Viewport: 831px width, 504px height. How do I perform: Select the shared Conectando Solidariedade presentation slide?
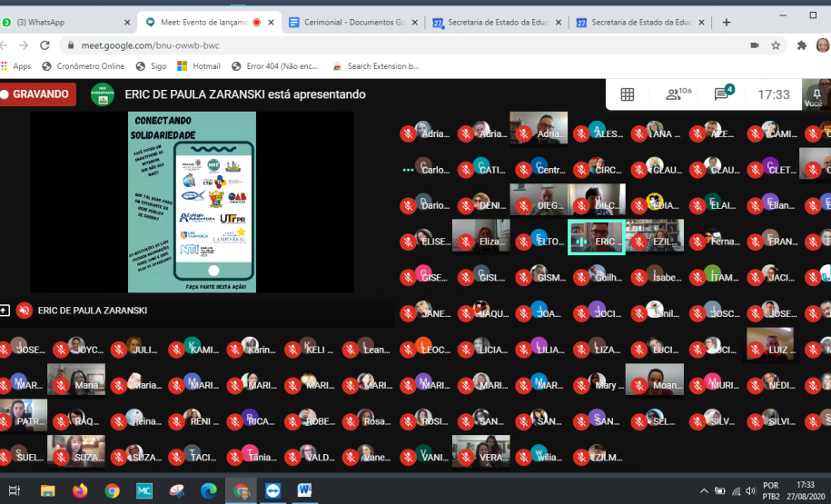pos(192,202)
